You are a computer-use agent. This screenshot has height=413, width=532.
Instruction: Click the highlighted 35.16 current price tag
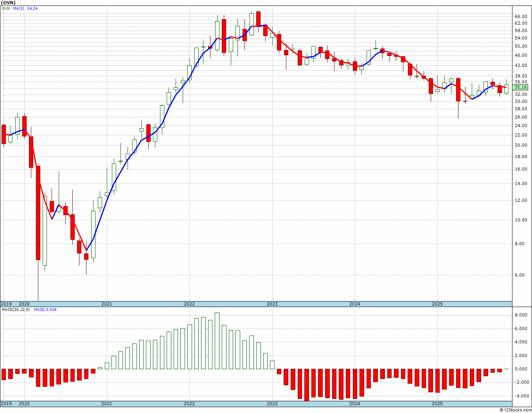[521, 87]
